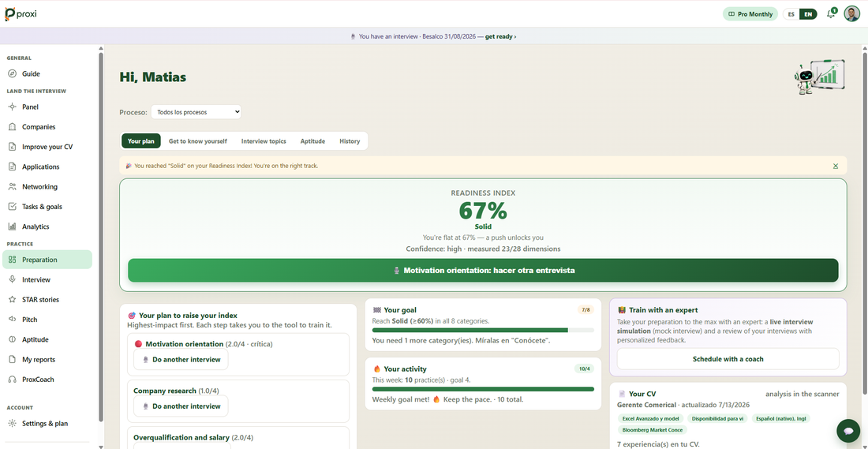This screenshot has height=449, width=868.
Task: Click the Companies building icon
Action: click(12, 127)
